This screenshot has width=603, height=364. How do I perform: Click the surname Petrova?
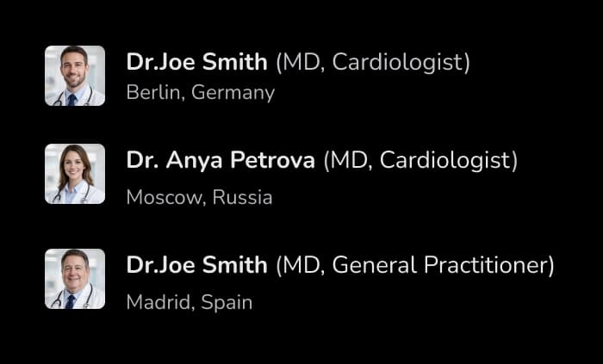tap(272, 161)
